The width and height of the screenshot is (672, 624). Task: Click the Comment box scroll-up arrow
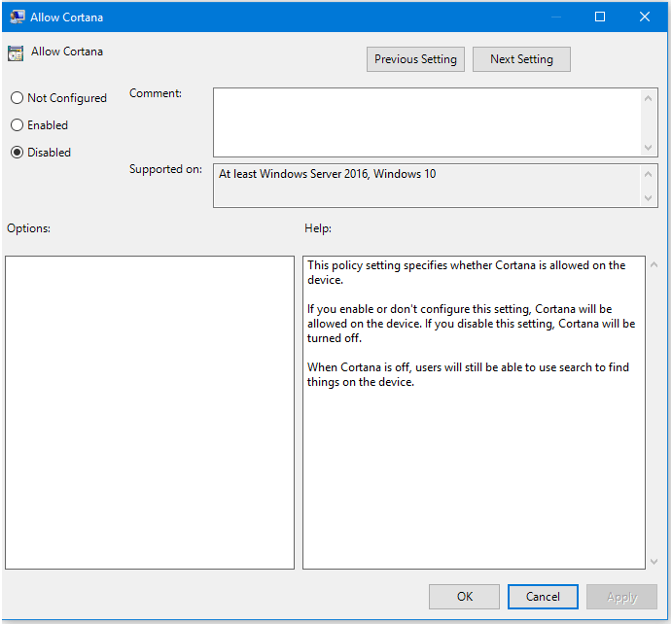pos(649,98)
